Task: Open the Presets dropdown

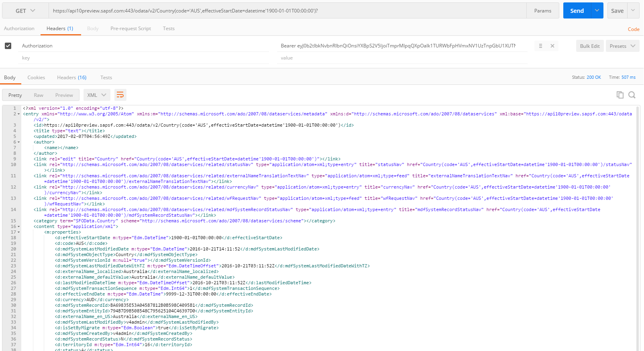Action: tap(623, 46)
